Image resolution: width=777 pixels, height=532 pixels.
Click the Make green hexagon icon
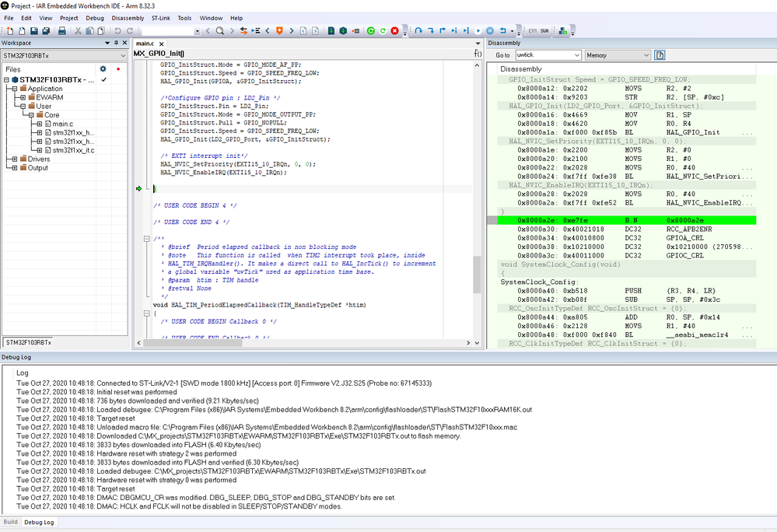[343, 30]
